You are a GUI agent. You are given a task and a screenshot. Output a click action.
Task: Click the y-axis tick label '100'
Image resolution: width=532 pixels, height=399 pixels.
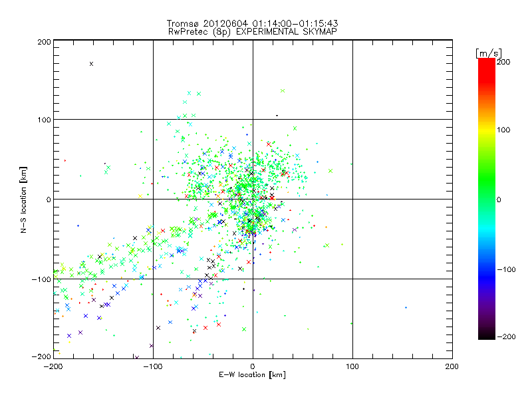44,120
